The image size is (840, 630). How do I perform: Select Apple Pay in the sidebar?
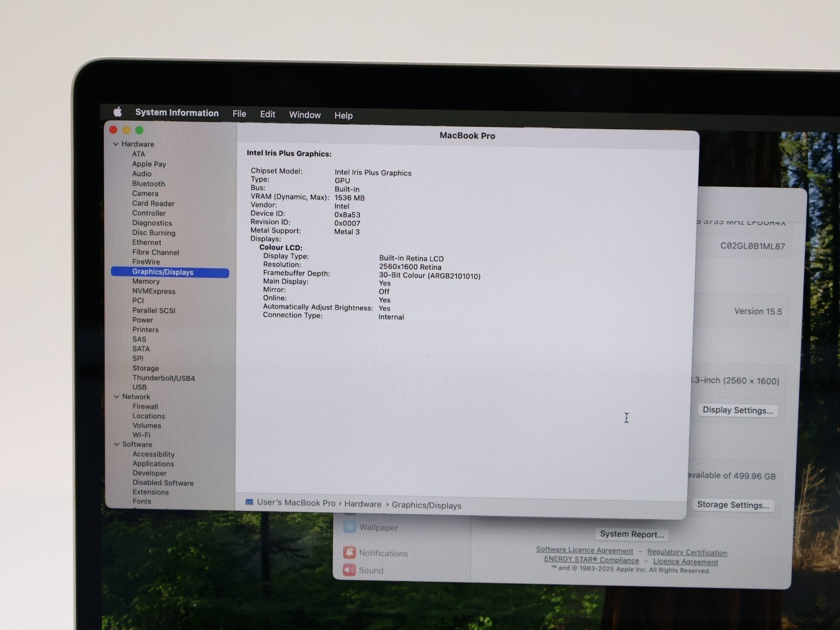[x=149, y=164]
